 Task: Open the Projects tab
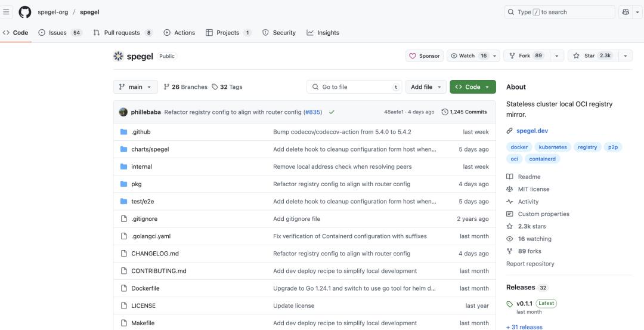228,32
